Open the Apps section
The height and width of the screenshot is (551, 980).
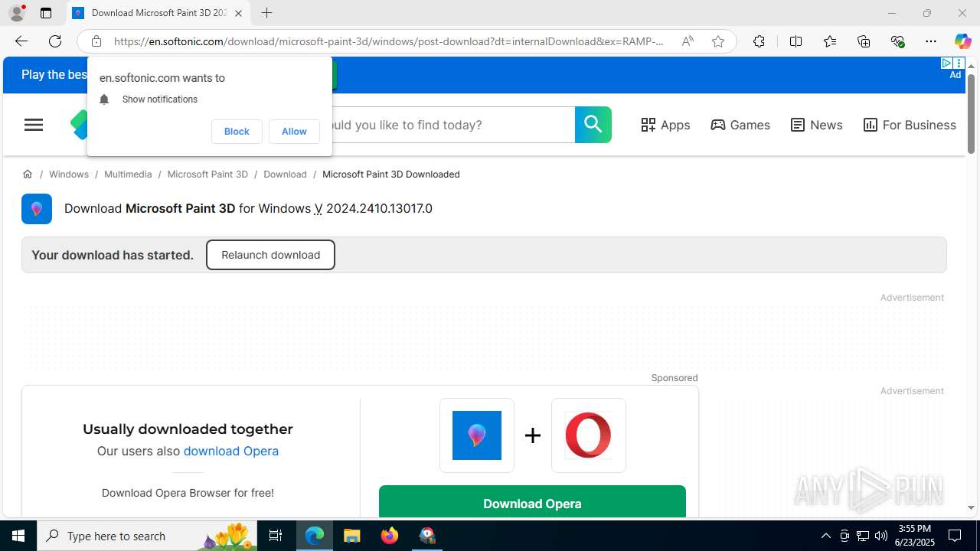(x=665, y=125)
